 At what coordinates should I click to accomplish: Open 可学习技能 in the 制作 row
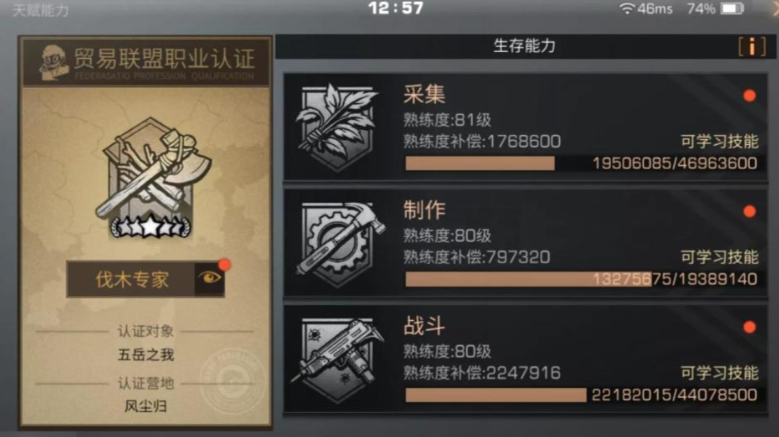coord(719,257)
